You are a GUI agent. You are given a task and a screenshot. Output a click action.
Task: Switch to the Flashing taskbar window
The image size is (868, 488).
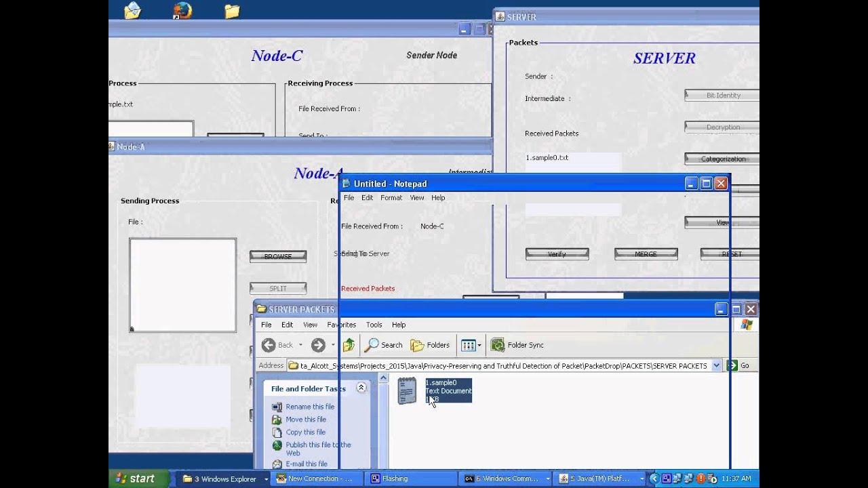(x=410, y=479)
